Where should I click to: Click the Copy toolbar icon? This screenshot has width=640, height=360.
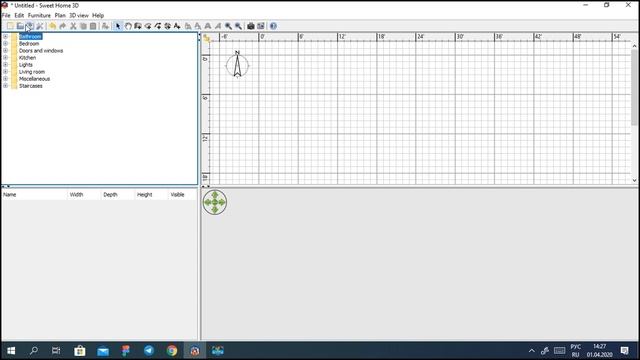click(x=83, y=26)
